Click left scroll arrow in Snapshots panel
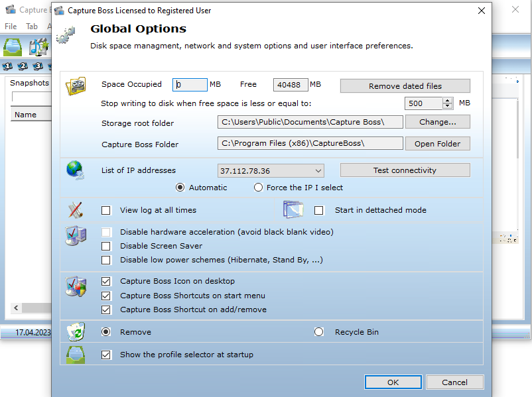This screenshot has height=397, width=532. [16, 308]
